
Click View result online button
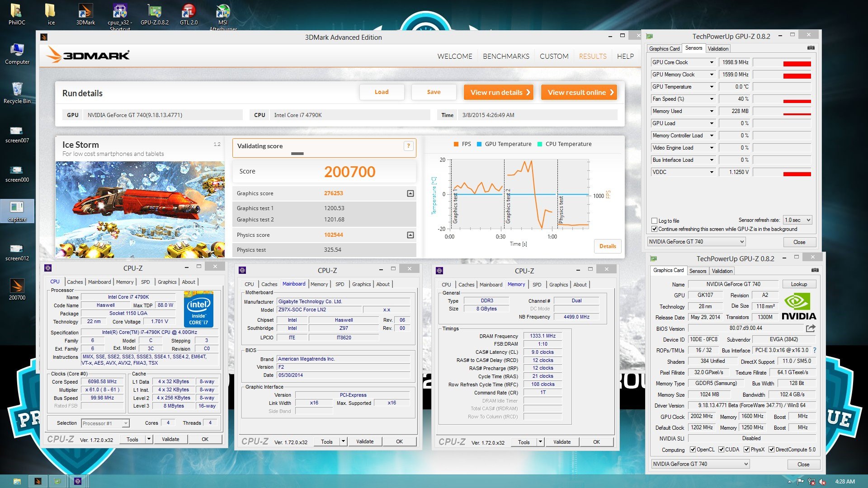(579, 92)
